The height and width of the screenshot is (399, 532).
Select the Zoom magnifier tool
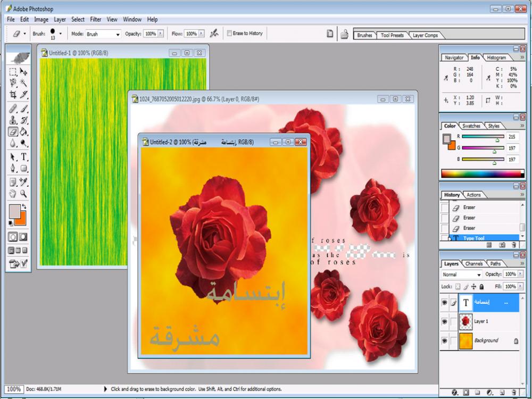click(x=24, y=194)
